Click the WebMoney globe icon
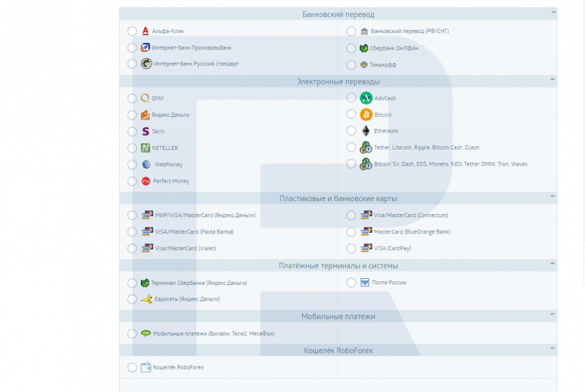This screenshot has width=585, height=392. [146, 164]
